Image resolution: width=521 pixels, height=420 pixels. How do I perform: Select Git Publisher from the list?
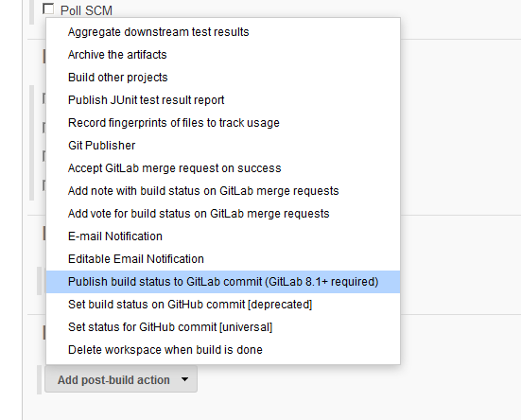click(x=223, y=146)
